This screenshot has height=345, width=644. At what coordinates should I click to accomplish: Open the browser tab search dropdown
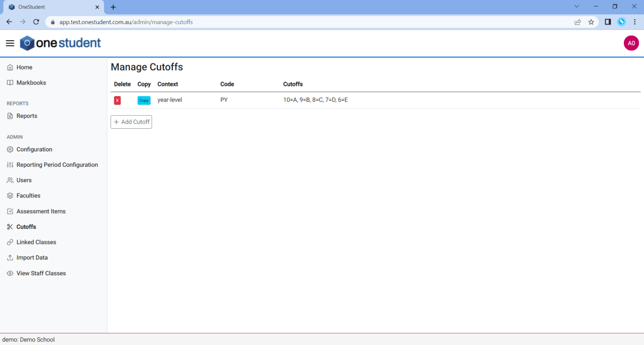coord(576,6)
